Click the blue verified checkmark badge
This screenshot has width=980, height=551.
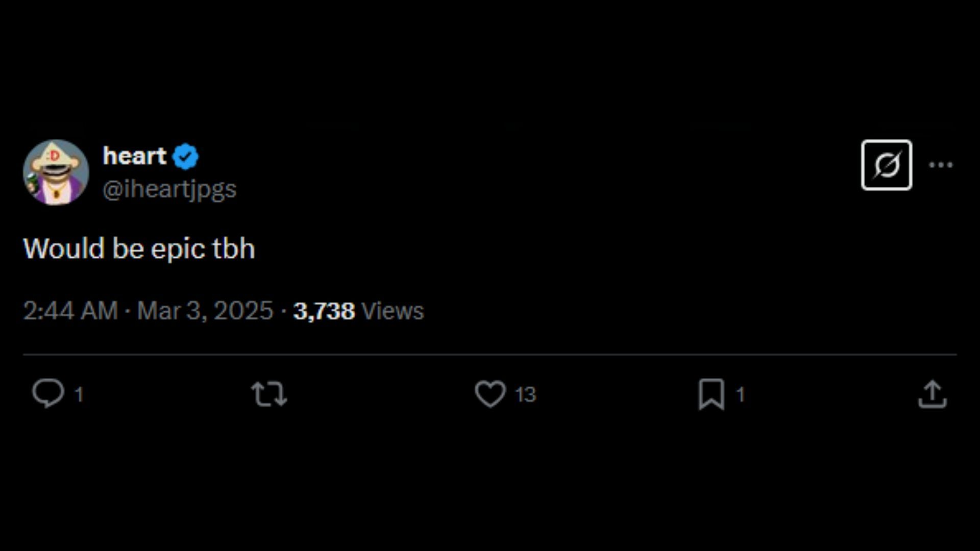[x=186, y=157]
